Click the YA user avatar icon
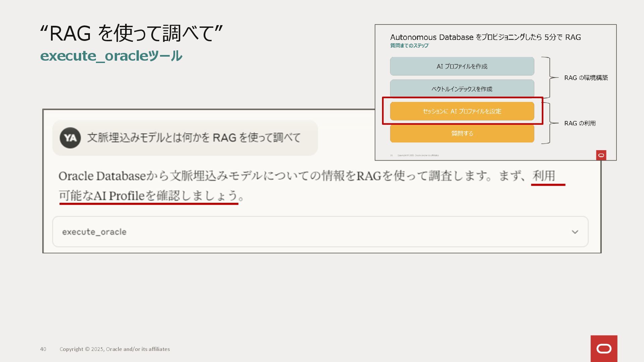 point(70,138)
